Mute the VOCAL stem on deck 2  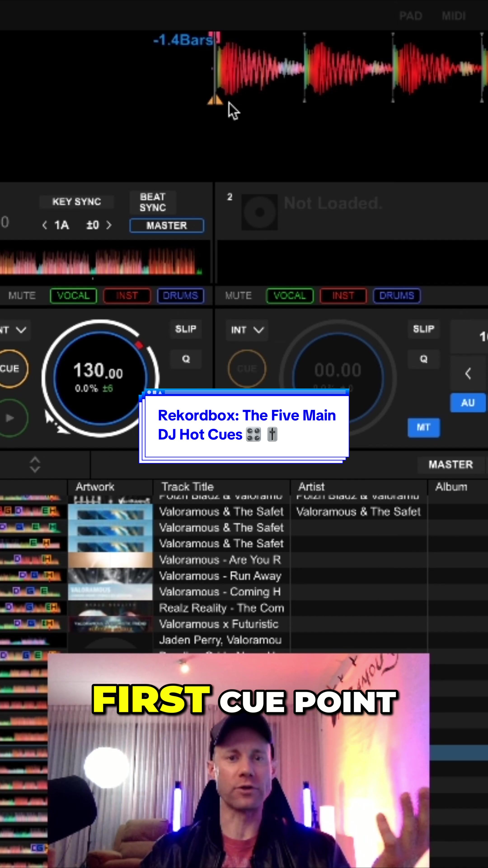(x=290, y=295)
